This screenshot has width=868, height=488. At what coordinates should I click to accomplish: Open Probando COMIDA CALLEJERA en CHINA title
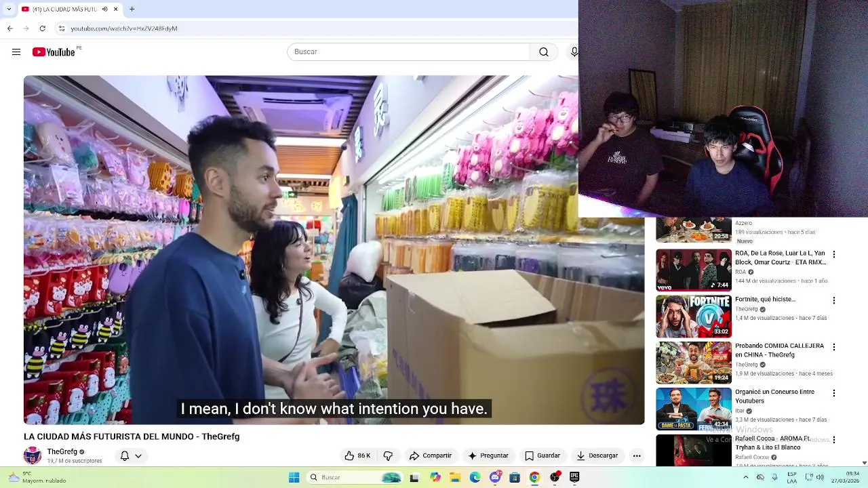(x=779, y=350)
